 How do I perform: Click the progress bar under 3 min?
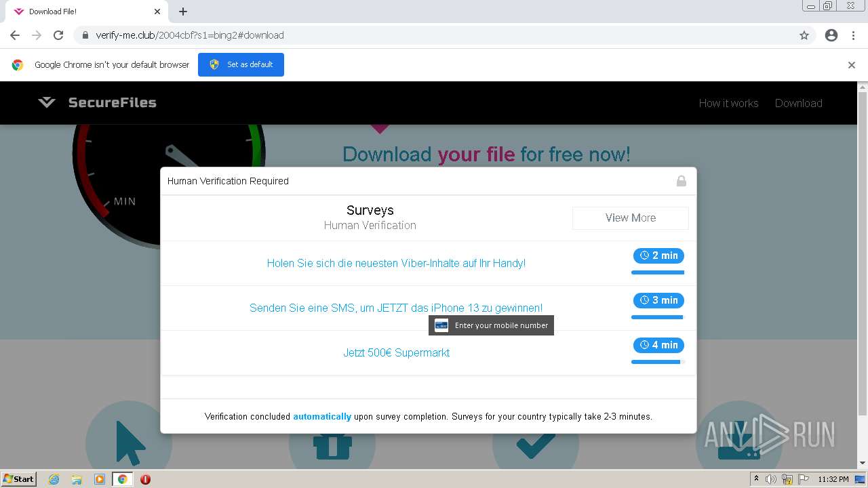coord(658,317)
